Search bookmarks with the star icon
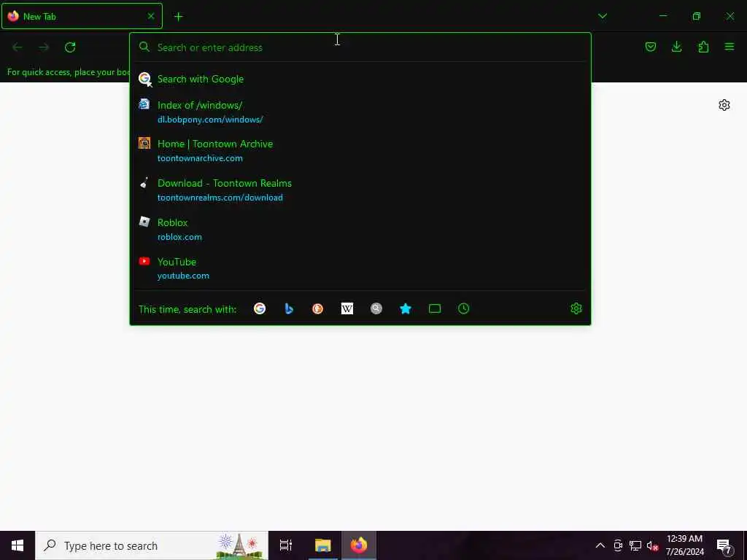Image resolution: width=747 pixels, height=560 pixels. [x=406, y=308]
